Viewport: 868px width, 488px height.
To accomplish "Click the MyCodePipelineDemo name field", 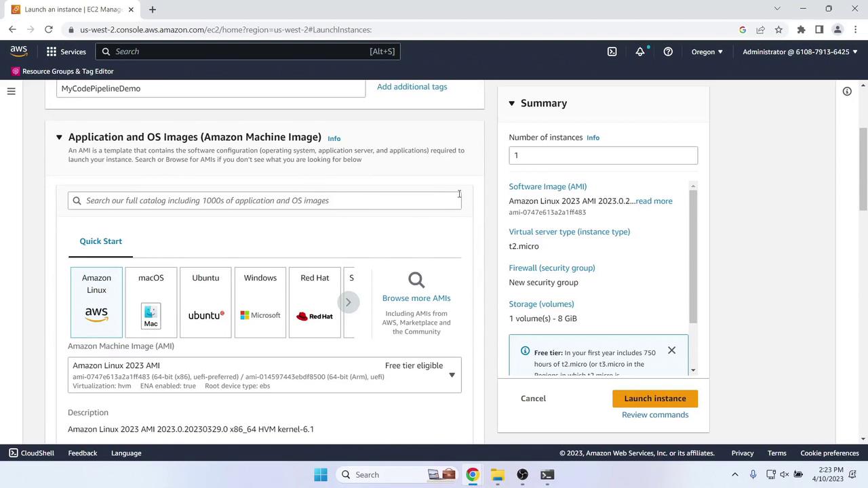I will 211,89.
